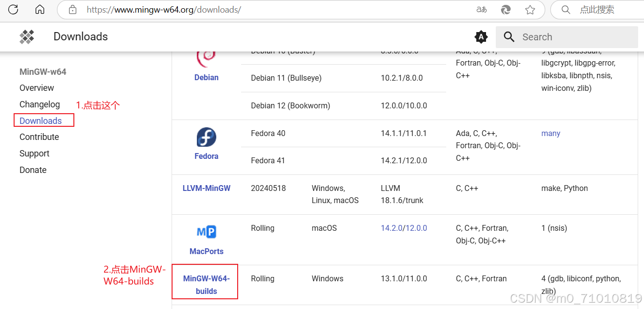The image size is (644, 309).
Task: Toggle dark mode with the A icon
Action: tap(481, 36)
